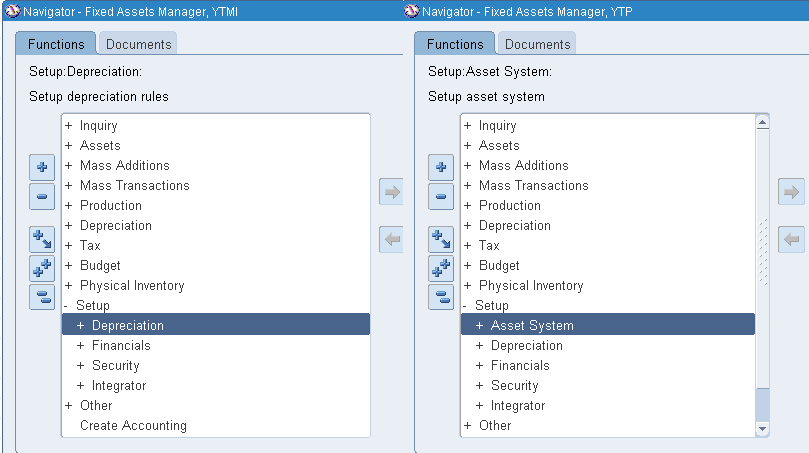
Task: Click Expand All Children icon in YTP navigator
Action: pyautogui.click(x=441, y=239)
